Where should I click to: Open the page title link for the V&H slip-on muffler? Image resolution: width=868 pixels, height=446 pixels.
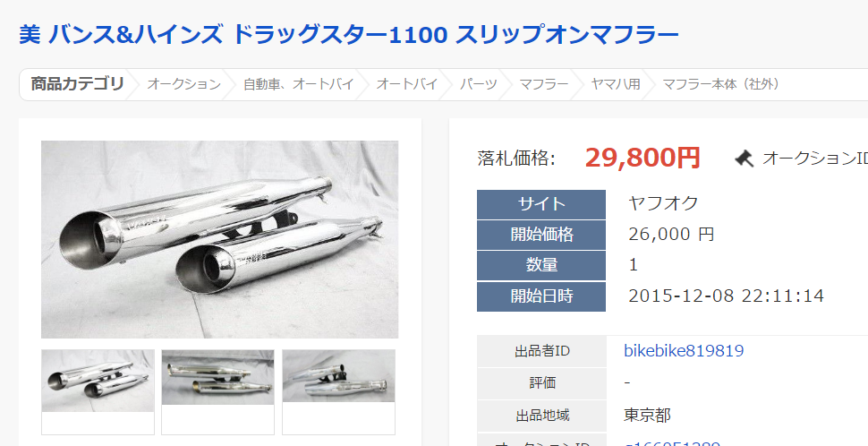[349, 36]
